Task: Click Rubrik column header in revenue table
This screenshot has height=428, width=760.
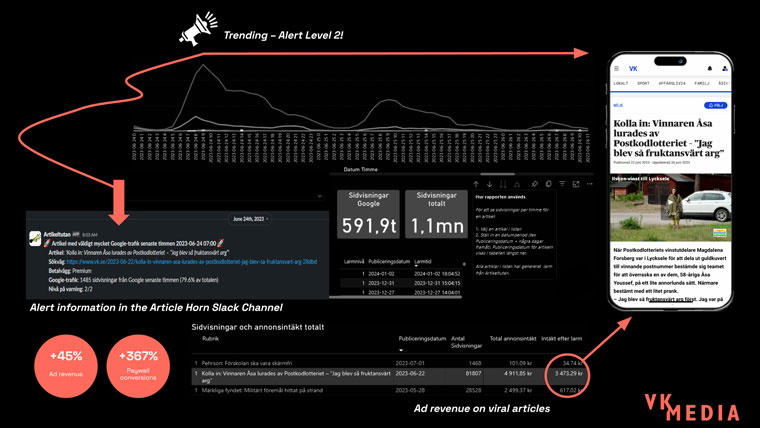Action: pos(210,339)
